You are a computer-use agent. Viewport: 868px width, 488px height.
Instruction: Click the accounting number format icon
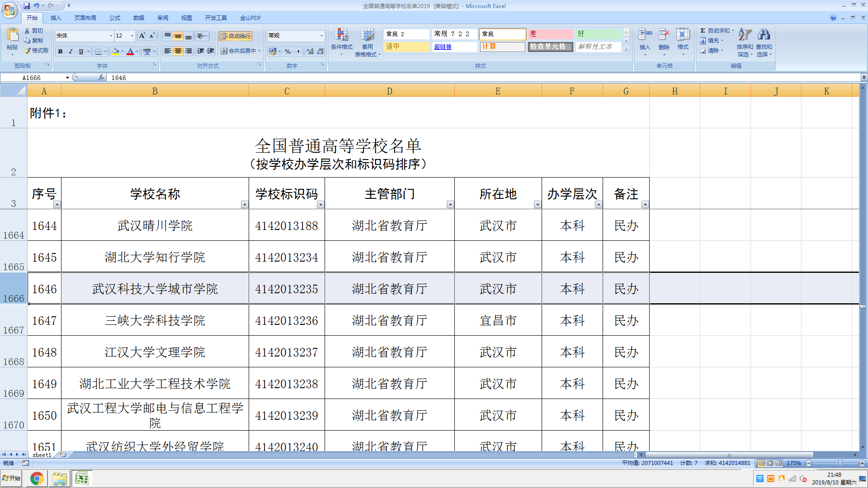273,52
